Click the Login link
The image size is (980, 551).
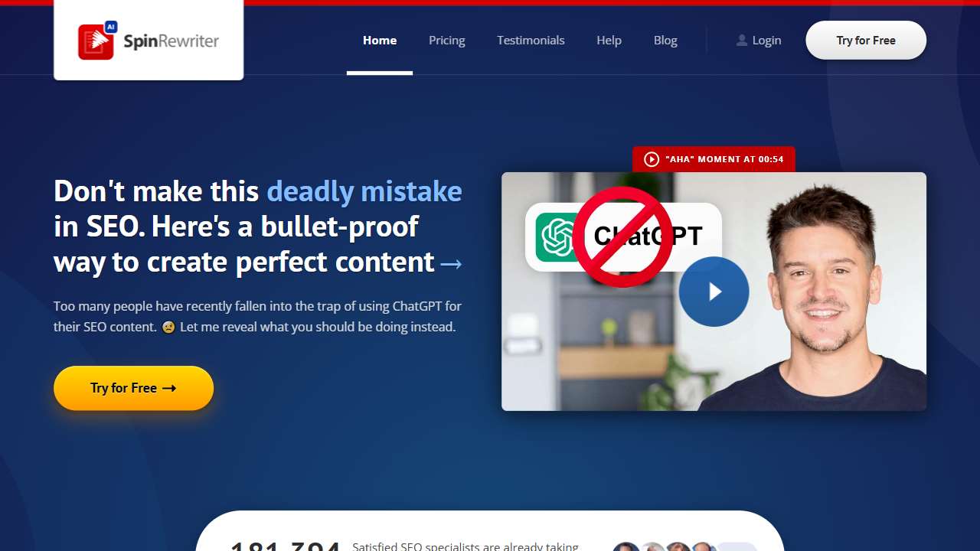point(766,41)
